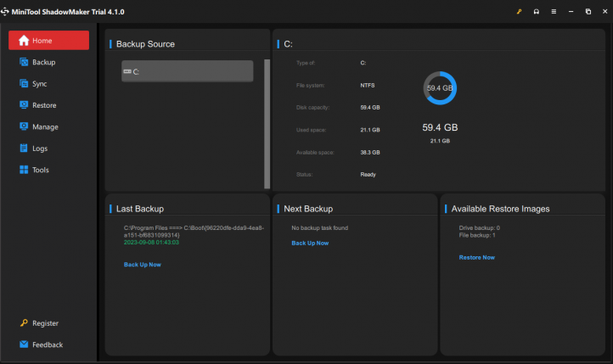Screen dimensions: 613x364
Task: Click Back Up Now under Next Backup
Action: click(x=310, y=243)
